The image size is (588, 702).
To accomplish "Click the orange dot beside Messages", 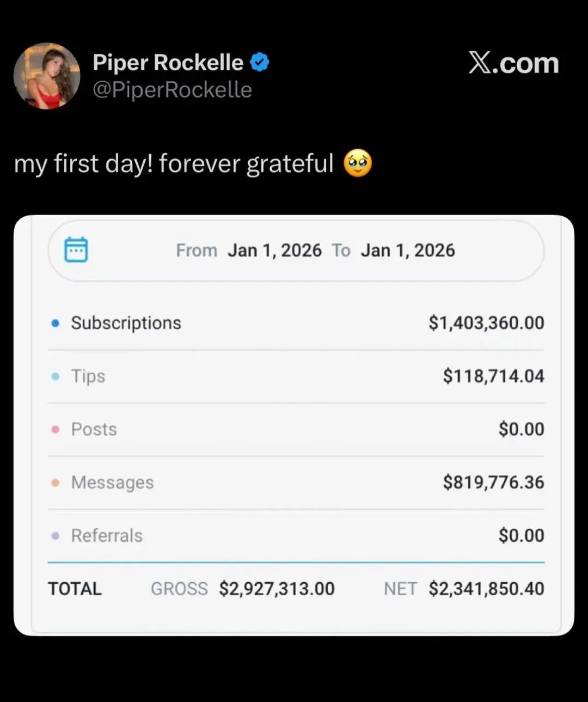I will pos(55,483).
